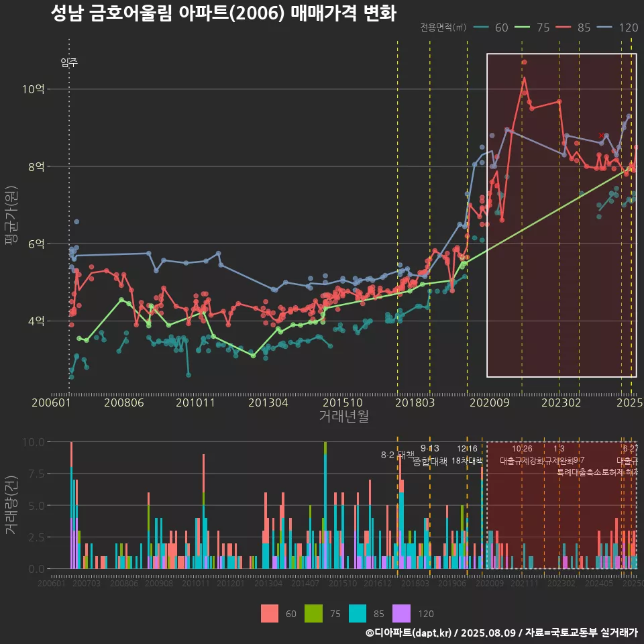Click the 평균가(원) axis title

pyautogui.click(x=11, y=215)
